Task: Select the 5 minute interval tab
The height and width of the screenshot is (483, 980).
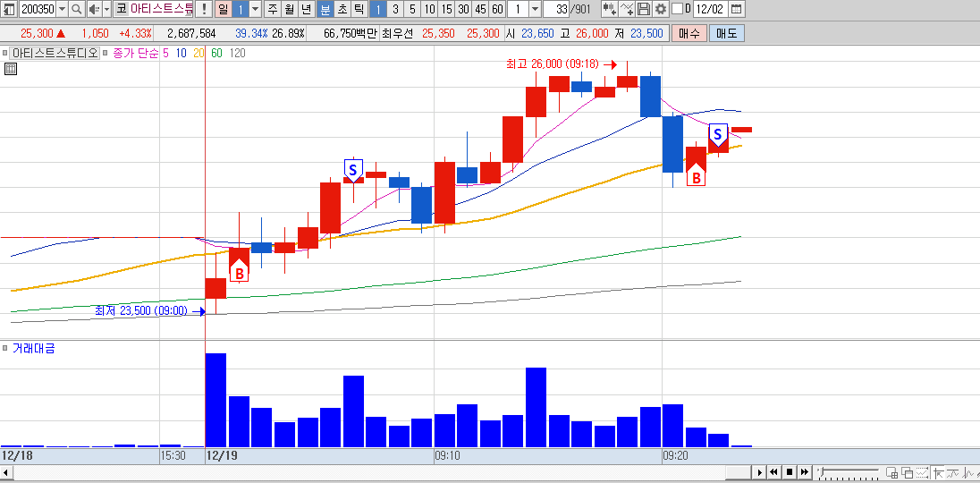Action: [412, 9]
